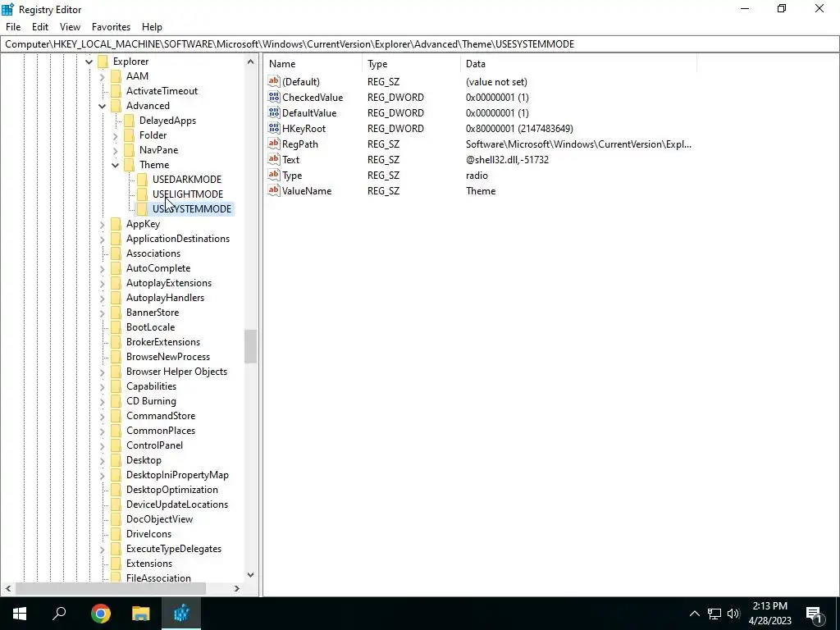Select the BootLocale key
Screen dimensions: 840x630
click(x=151, y=327)
